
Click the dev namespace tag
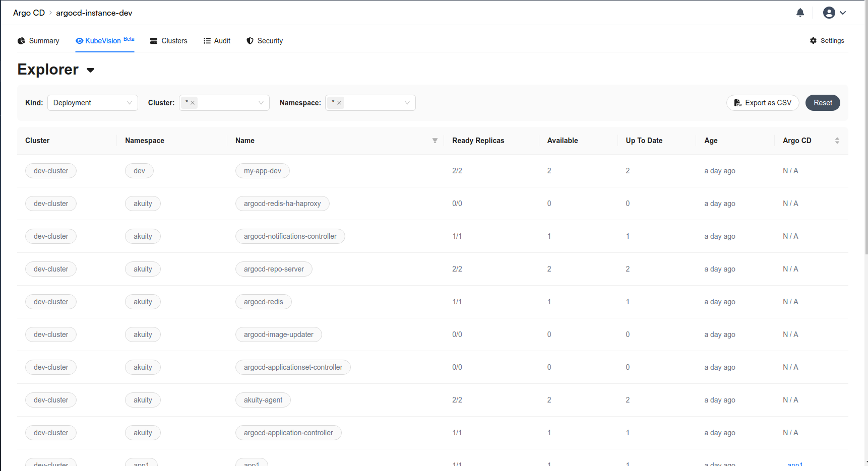tap(139, 171)
